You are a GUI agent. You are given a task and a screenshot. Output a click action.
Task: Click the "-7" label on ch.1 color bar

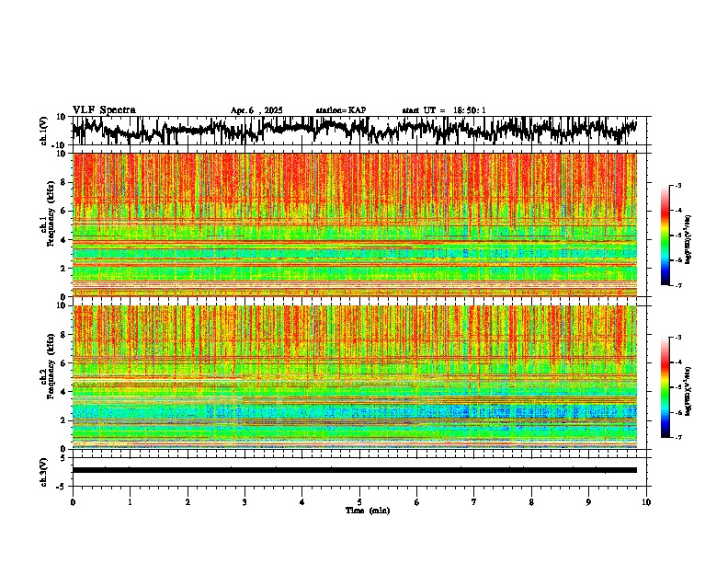678,285
